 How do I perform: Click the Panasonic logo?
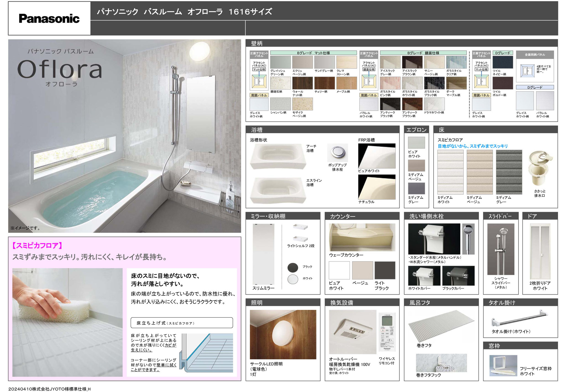49,19
